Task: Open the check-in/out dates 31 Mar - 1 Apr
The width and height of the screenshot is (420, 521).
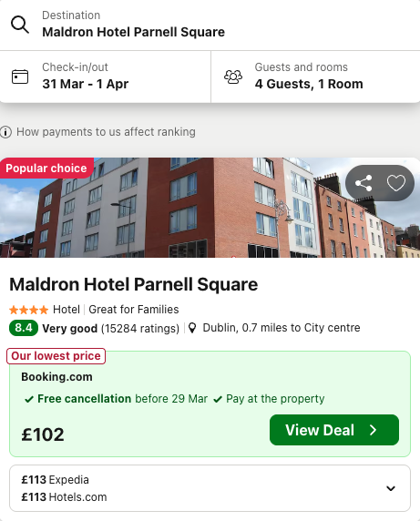Action: coord(106,77)
